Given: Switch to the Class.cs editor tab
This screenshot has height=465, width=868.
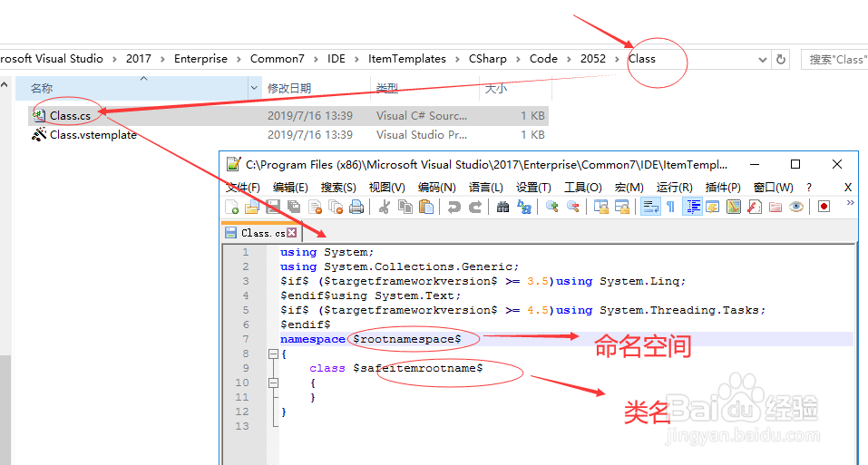Looking at the screenshot, I should (262, 233).
